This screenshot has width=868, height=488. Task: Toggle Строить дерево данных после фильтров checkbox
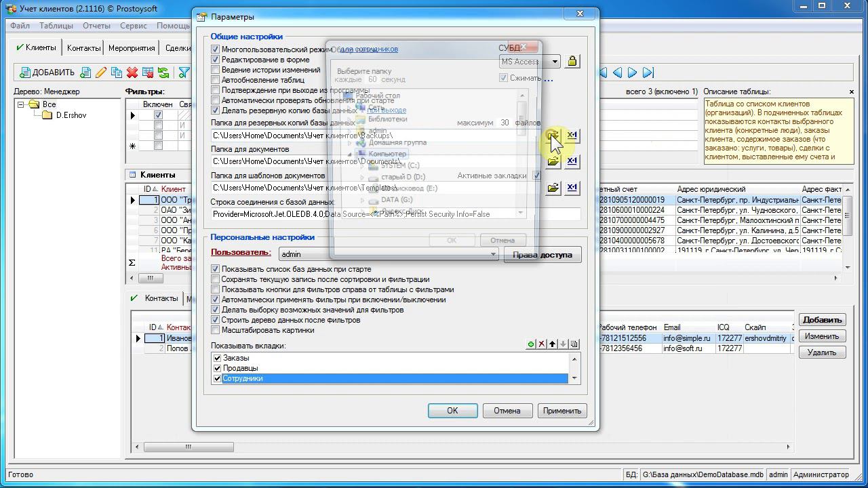[216, 320]
